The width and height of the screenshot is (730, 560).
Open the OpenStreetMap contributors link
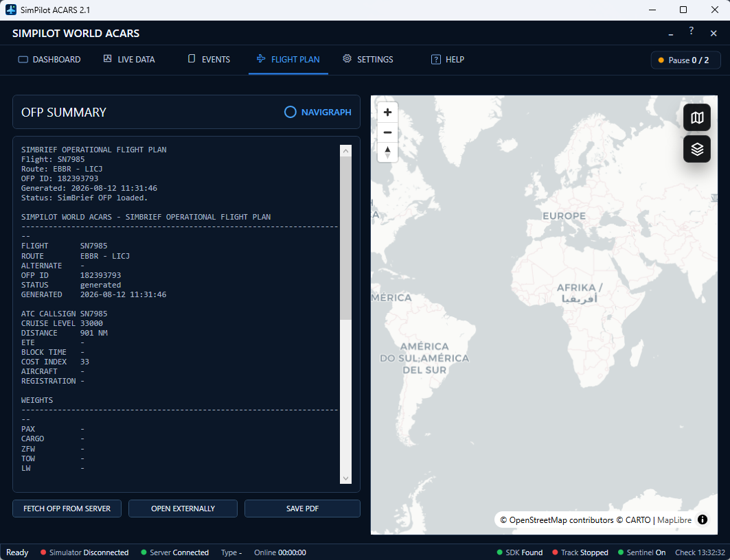pyautogui.click(x=562, y=520)
